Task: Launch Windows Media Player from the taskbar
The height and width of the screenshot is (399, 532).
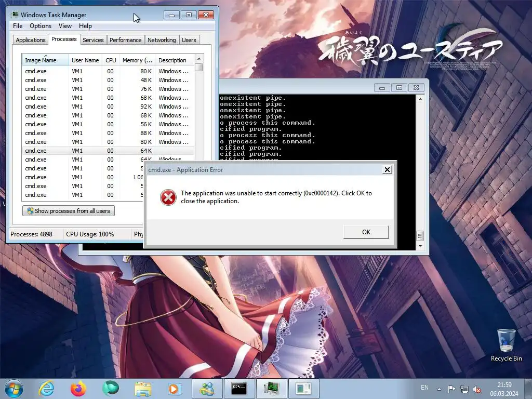Action: (175, 389)
